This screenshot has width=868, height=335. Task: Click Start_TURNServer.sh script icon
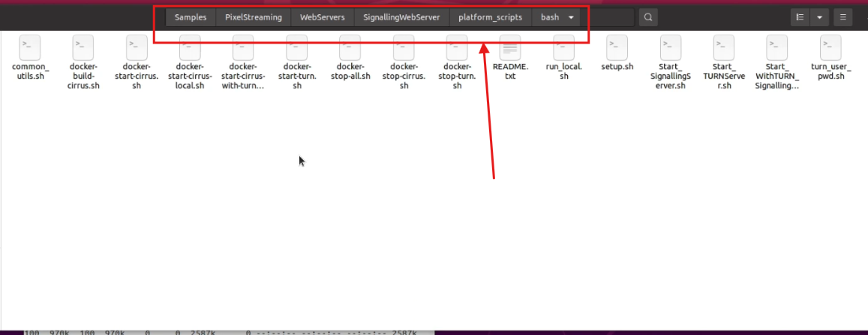point(723,47)
